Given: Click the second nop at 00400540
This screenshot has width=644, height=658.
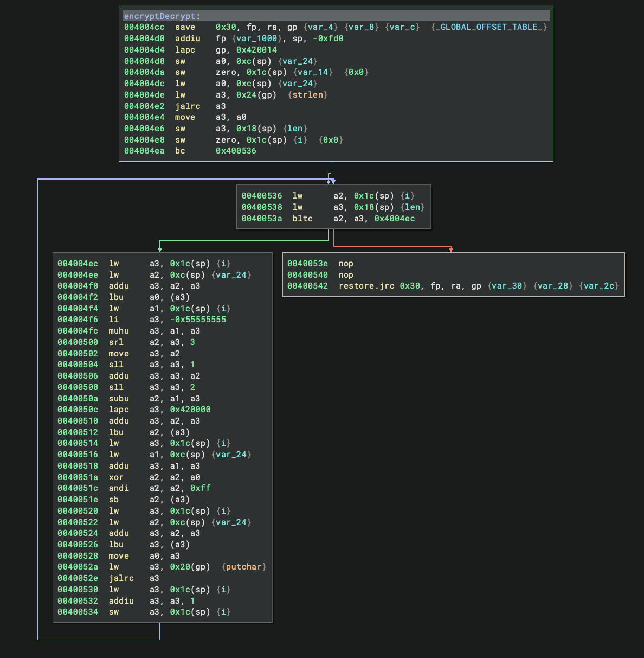Looking at the screenshot, I should (x=346, y=275).
